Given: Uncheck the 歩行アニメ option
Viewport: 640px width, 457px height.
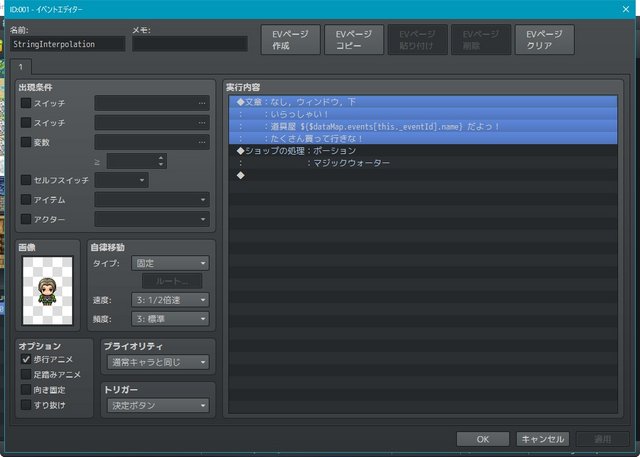Looking at the screenshot, I should pos(26,359).
